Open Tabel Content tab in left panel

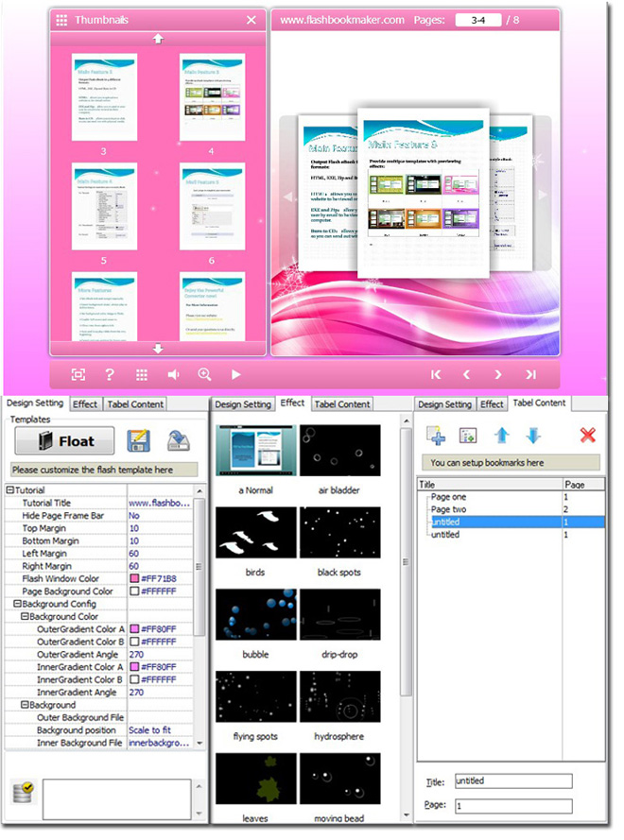click(135, 404)
